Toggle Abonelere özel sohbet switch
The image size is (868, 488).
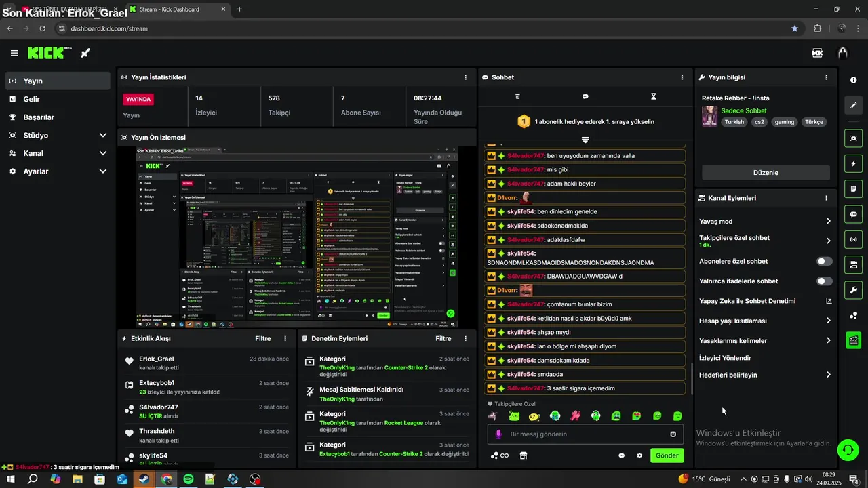[x=825, y=261]
